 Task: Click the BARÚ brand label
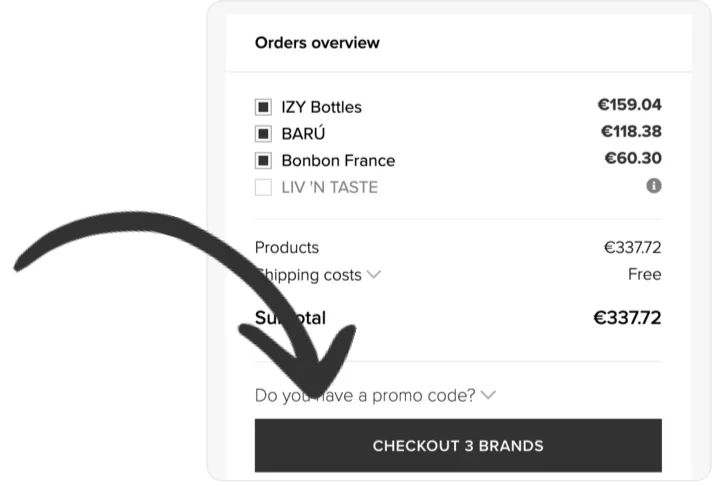pyautogui.click(x=304, y=134)
